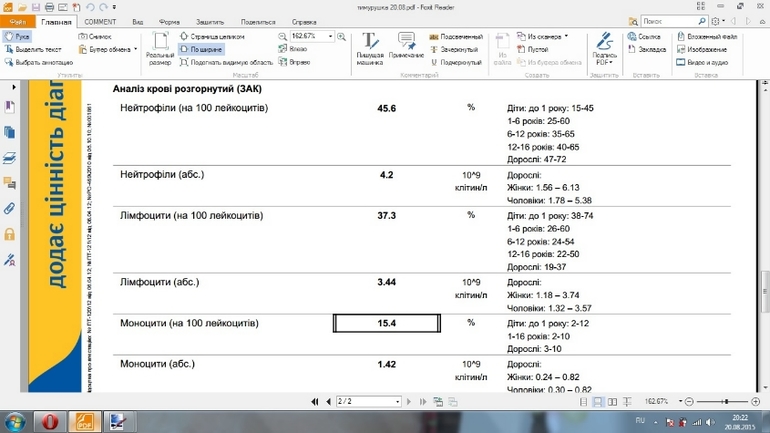
Task: Open the zoom percentage dropdown in ribbon
Action: click(x=328, y=36)
